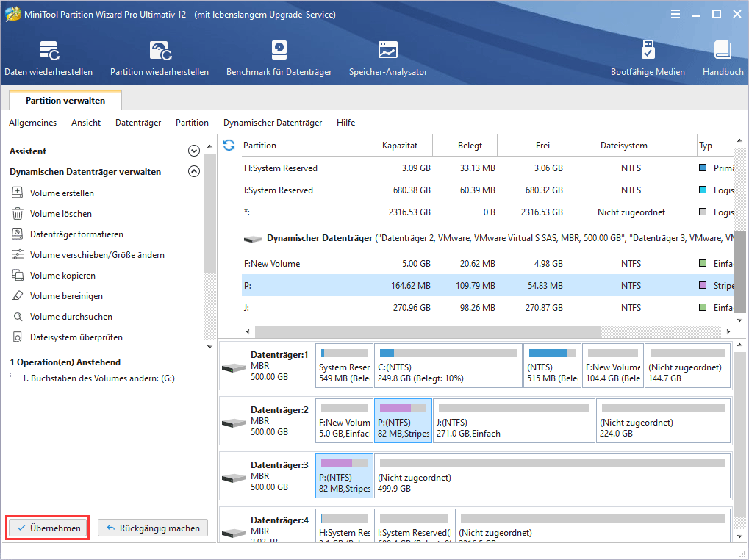Select I:System Reserved partition row

coord(487,190)
